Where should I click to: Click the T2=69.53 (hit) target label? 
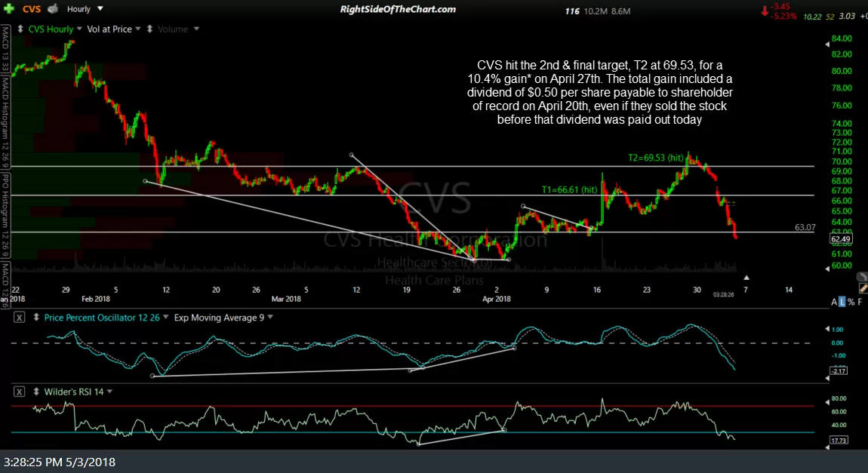click(655, 158)
